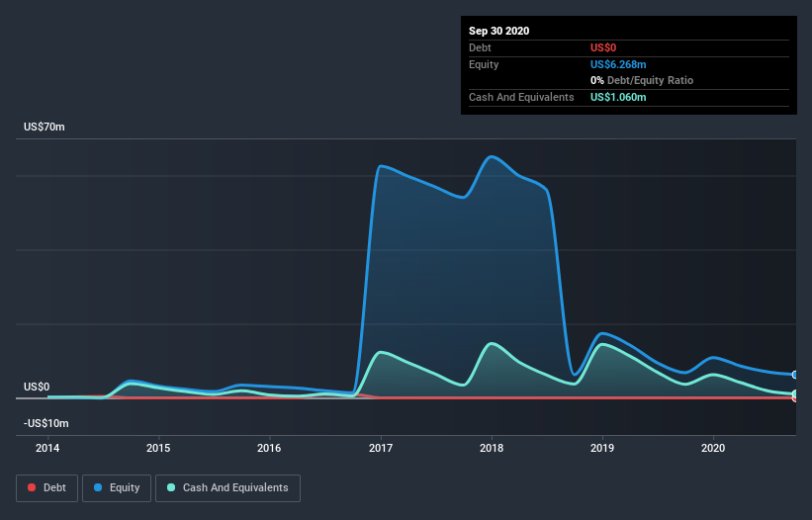812x520 pixels.
Task: Click the 2019 x-axis label
Action: (602, 448)
